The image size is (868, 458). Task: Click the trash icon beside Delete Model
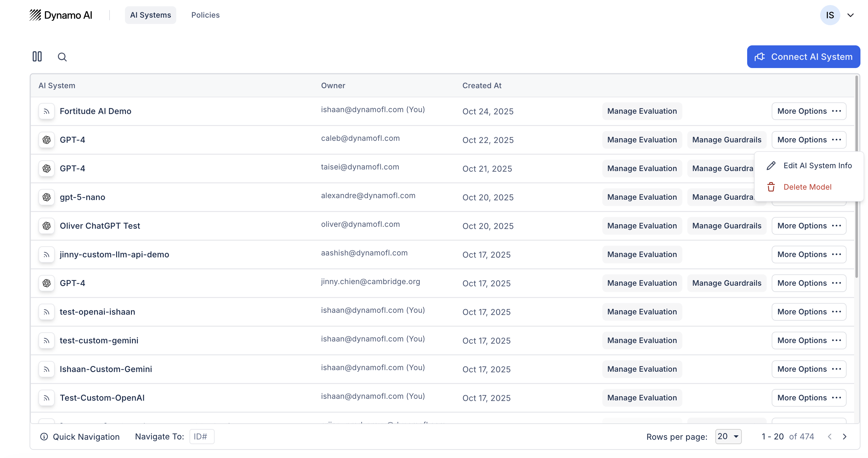771,187
